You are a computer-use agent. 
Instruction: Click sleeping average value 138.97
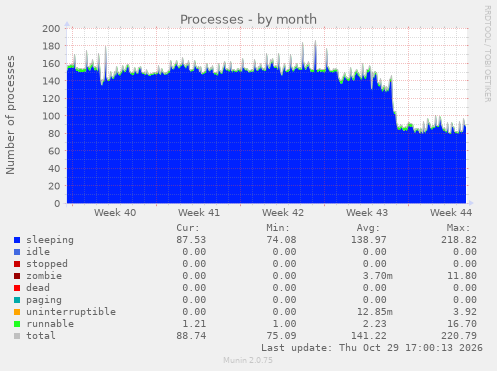[x=369, y=240]
